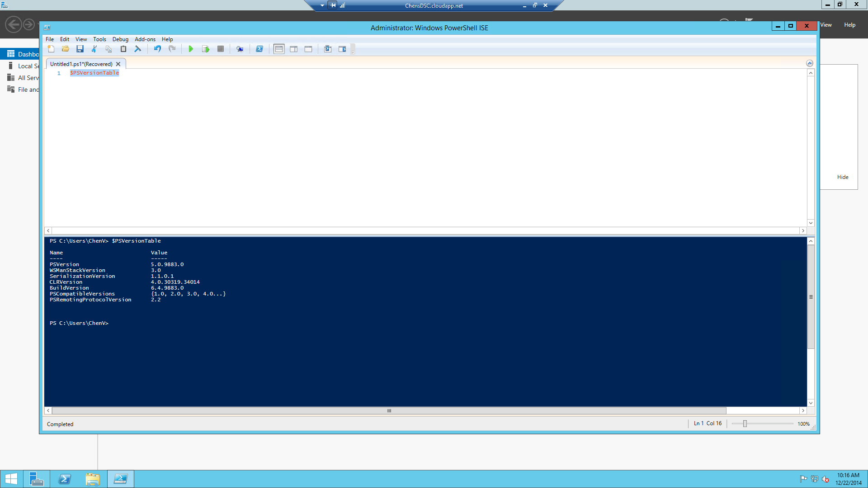This screenshot has width=868, height=488.
Task: Open New Remote PowerShell Tab icon
Action: point(240,49)
